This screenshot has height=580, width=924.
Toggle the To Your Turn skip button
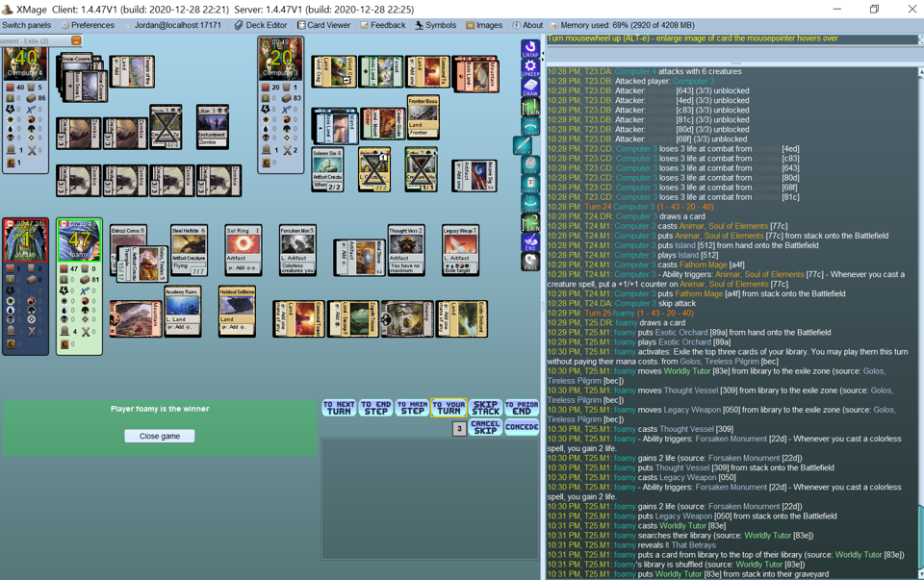[x=449, y=408]
